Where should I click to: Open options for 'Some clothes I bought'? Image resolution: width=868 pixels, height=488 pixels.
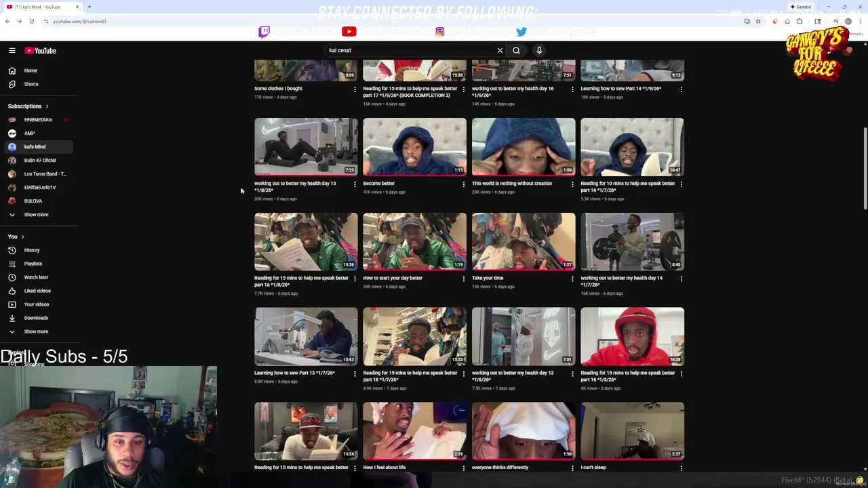[354, 89]
